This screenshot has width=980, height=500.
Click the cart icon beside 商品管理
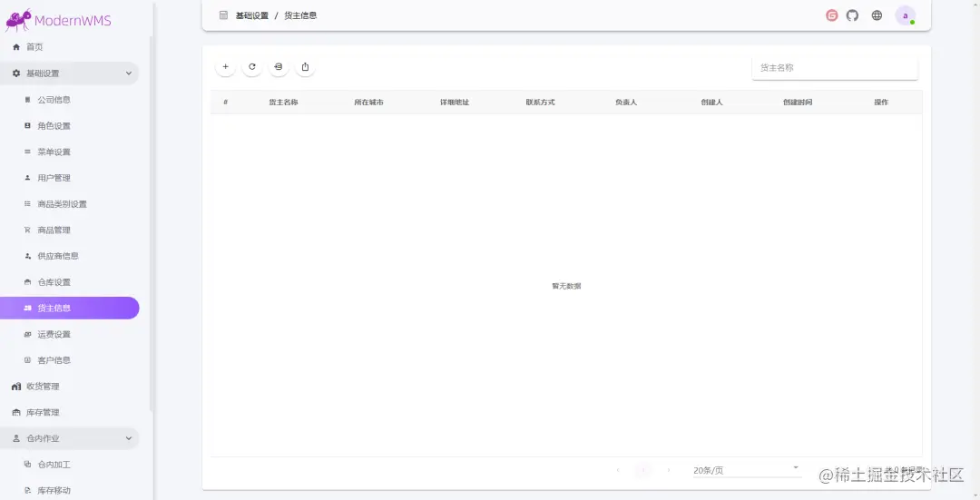click(x=27, y=230)
